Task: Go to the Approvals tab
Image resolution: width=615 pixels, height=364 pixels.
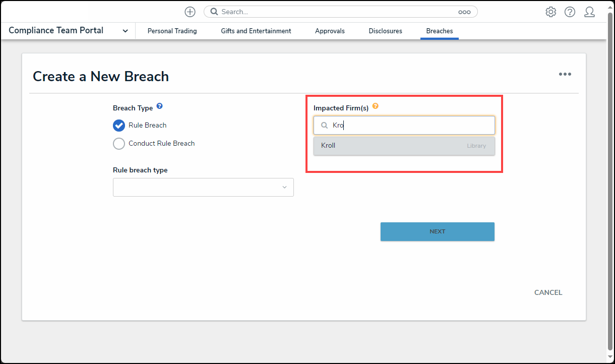Action: coord(330,31)
